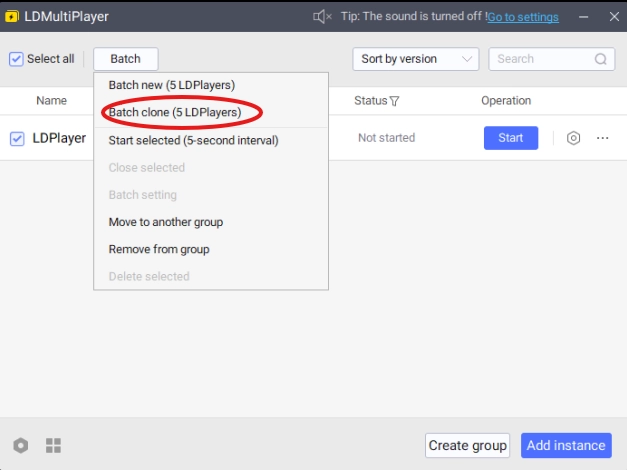This screenshot has width=627, height=470.
Task: Click the LDPlayer instance name
Action: [59, 138]
